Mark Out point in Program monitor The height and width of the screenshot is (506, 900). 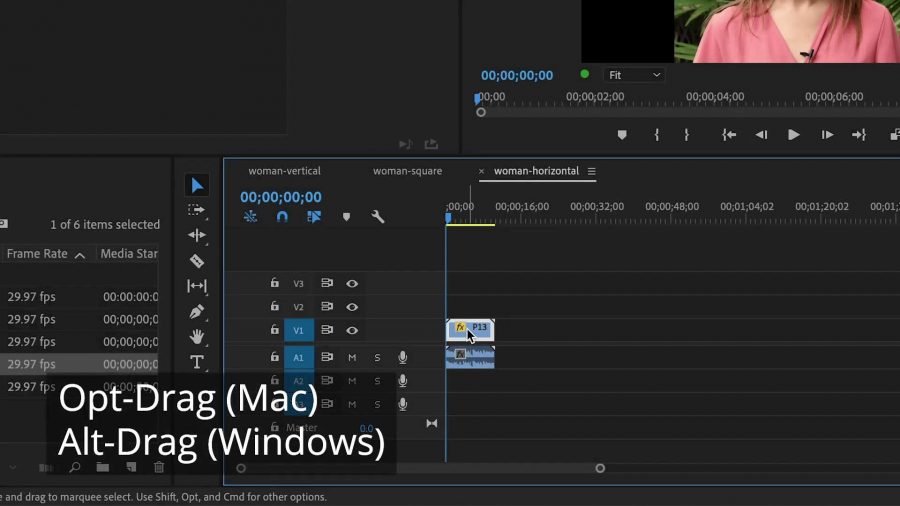[x=686, y=135]
